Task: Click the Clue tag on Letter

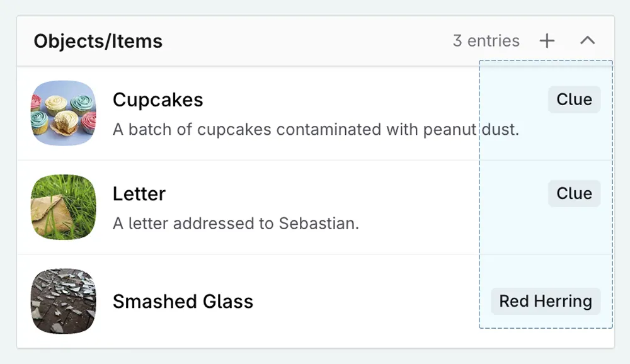Action: point(574,193)
